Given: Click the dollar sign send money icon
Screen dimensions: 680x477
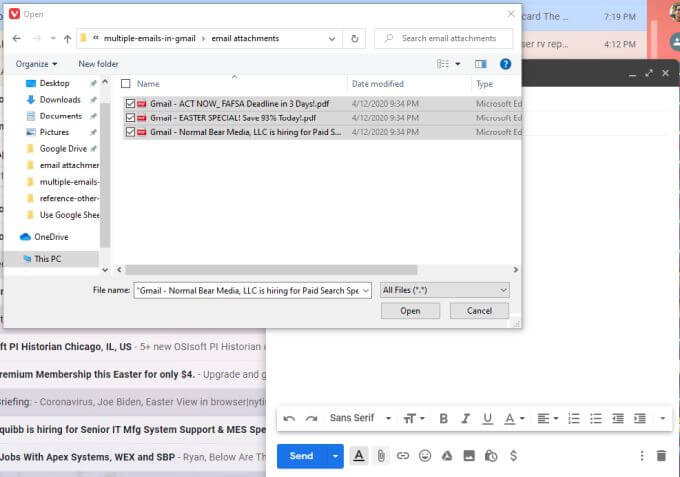Looking at the screenshot, I should (513, 456).
